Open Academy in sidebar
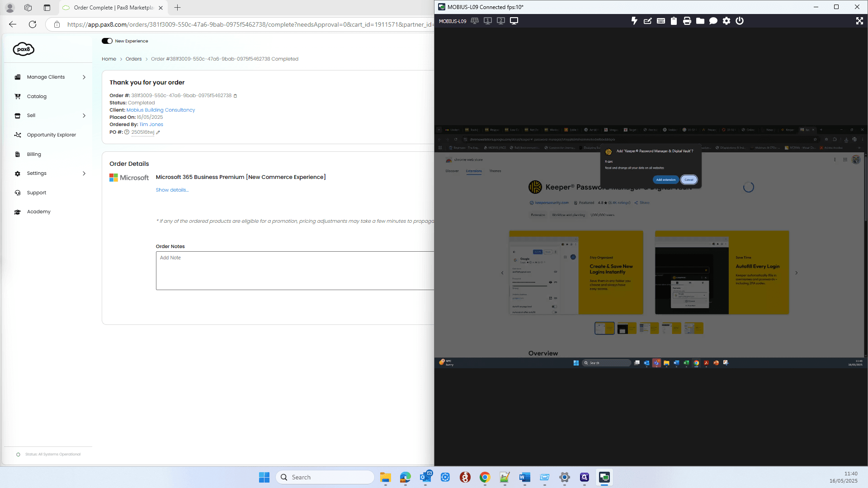The image size is (868, 488). (38, 212)
